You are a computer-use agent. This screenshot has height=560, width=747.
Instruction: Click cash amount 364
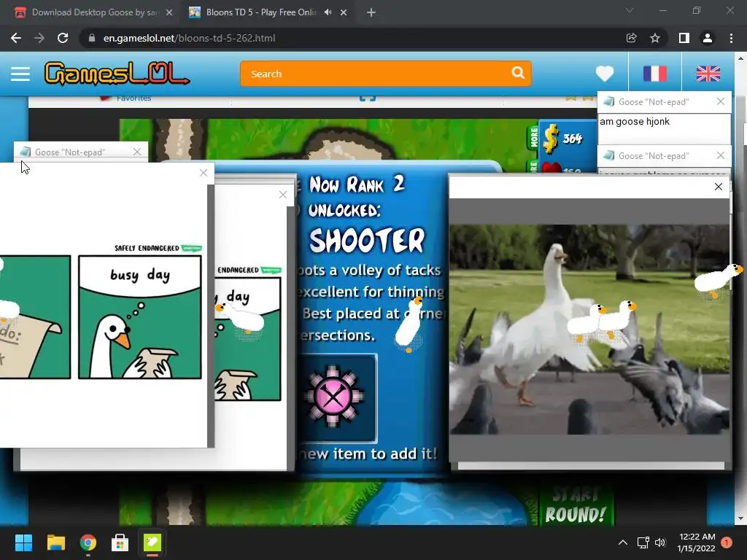(572, 139)
